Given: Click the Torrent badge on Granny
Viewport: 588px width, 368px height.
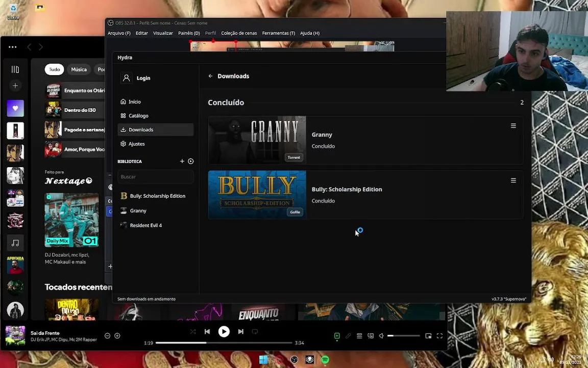Looking at the screenshot, I should [x=293, y=157].
